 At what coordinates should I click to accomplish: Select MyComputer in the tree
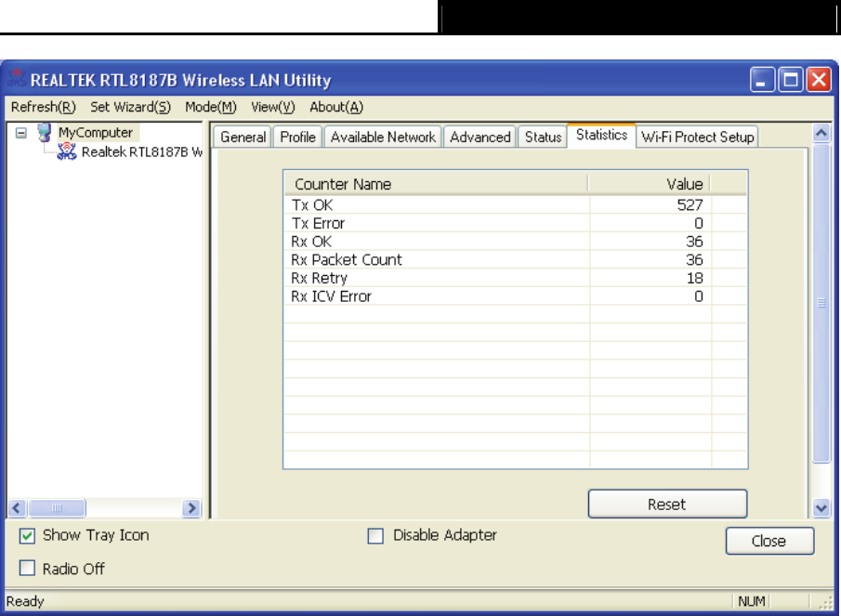click(x=96, y=133)
